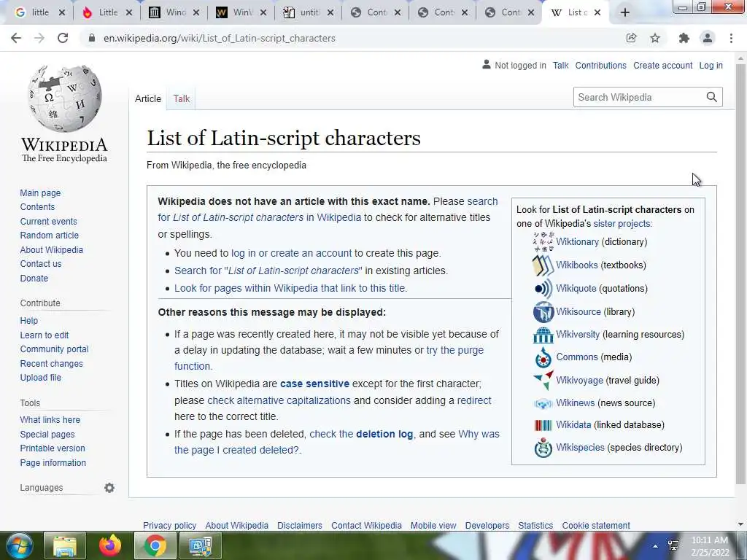Click the Wikispecies logo icon

coord(543,448)
